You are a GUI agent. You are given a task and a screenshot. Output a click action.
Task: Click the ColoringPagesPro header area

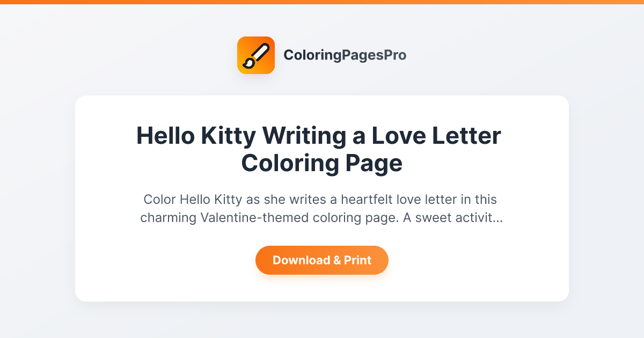(322, 55)
